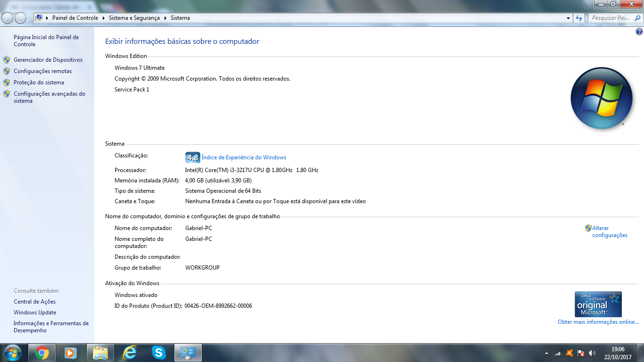644x362 pixels.
Task: Click the Alterar configurações link text
Action: point(610,231)
